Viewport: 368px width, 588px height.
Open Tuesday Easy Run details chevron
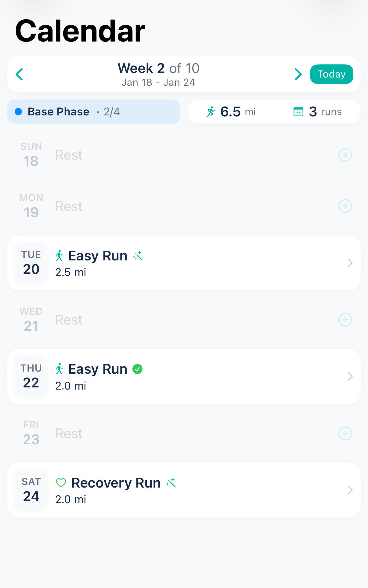click(x=350, y=263)
